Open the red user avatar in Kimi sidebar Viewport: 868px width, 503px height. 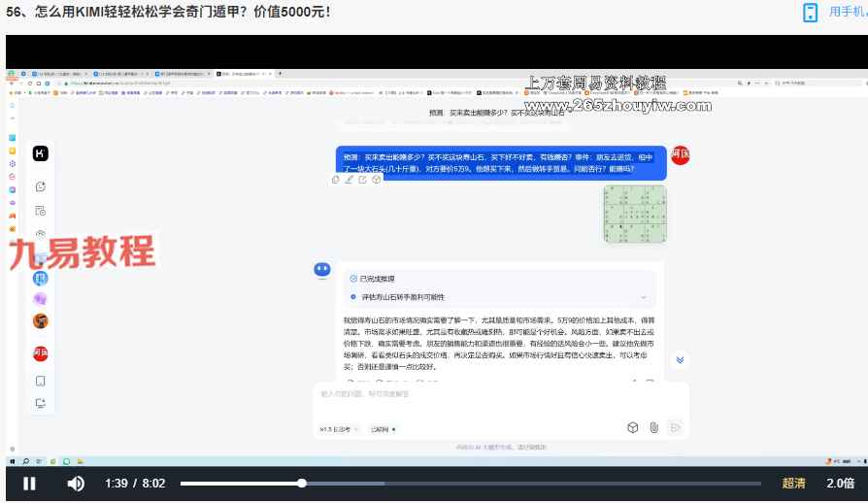(x=41, y=353)
